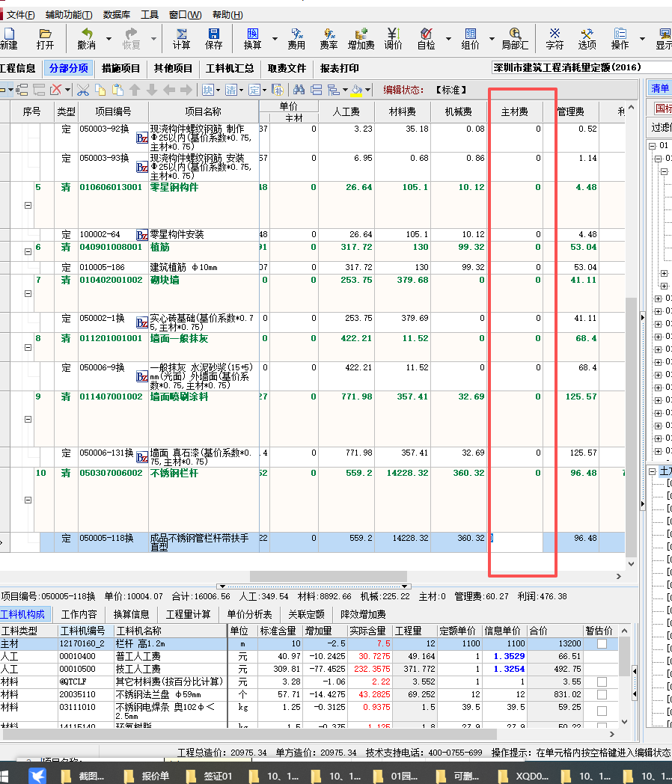Open dropdown arrow beside 操作
672x784 pixels.
point(643,38)
